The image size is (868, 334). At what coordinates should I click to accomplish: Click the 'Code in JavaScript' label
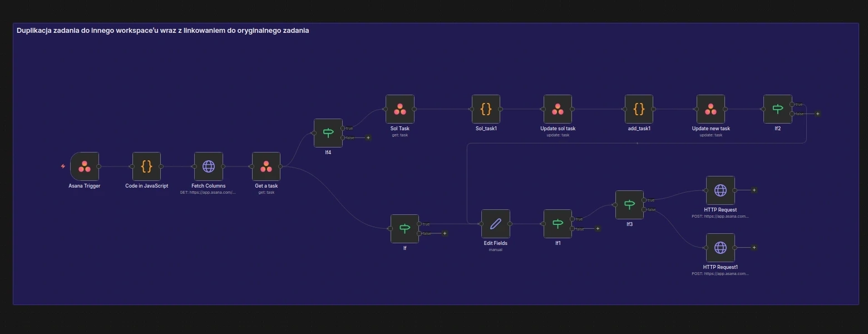pos(146,186)
